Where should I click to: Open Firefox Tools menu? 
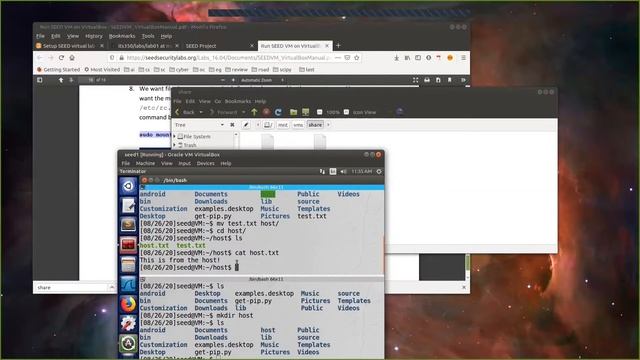point(148,36)
